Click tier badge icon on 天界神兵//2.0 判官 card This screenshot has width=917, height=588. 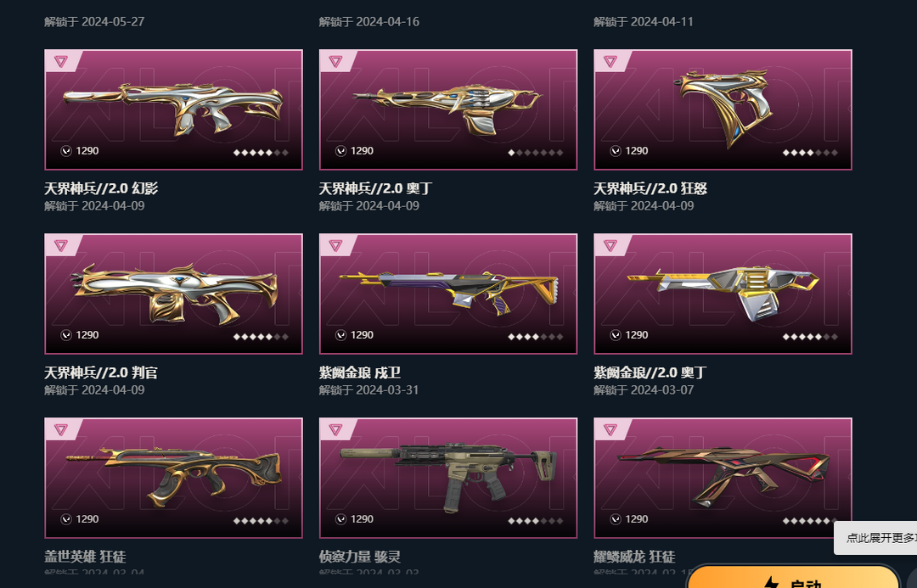click(61, 245)
